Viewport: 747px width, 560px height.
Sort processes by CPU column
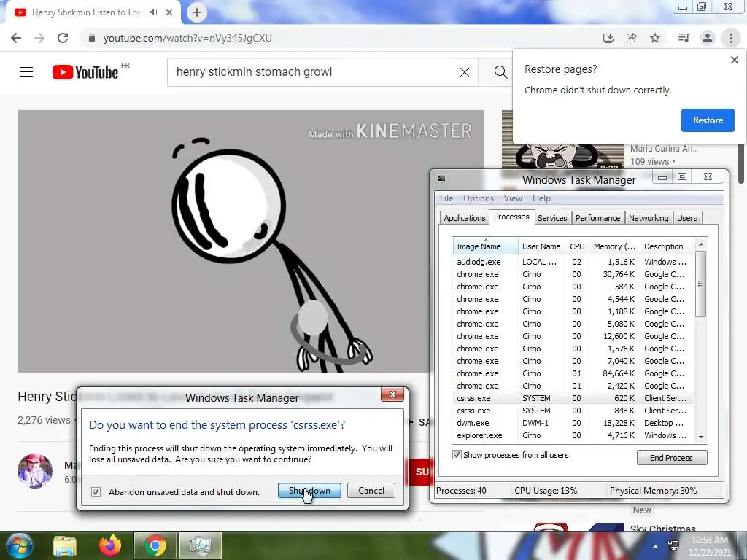(577, 246)
